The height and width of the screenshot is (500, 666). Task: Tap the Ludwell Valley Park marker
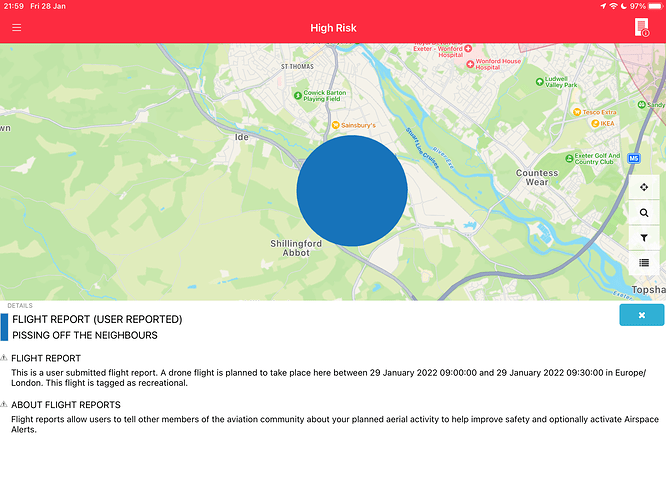[x=539, y=82]
